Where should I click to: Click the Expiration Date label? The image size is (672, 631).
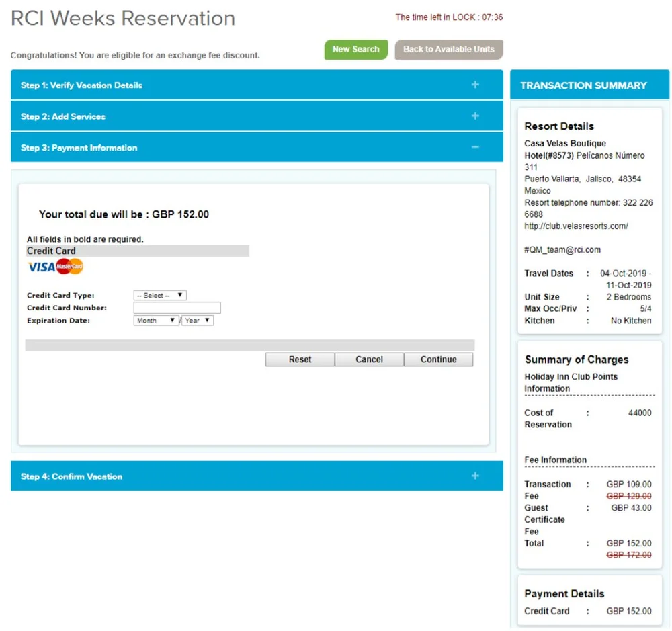click(58, 321)
